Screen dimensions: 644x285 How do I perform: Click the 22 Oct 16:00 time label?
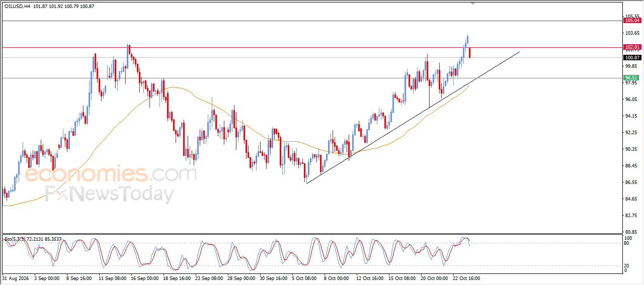pyautogui.click(x=466, y=278)
